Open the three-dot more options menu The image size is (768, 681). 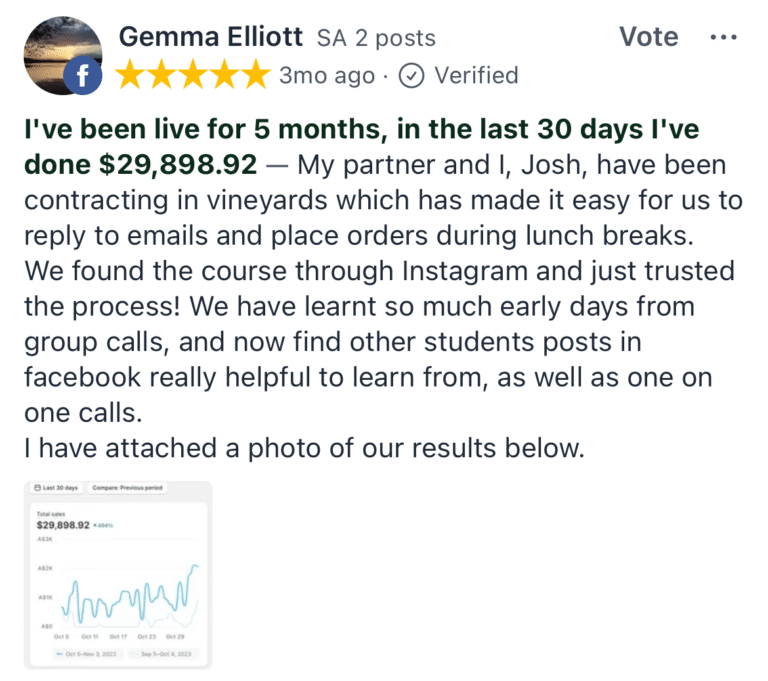tap(723, 37)
